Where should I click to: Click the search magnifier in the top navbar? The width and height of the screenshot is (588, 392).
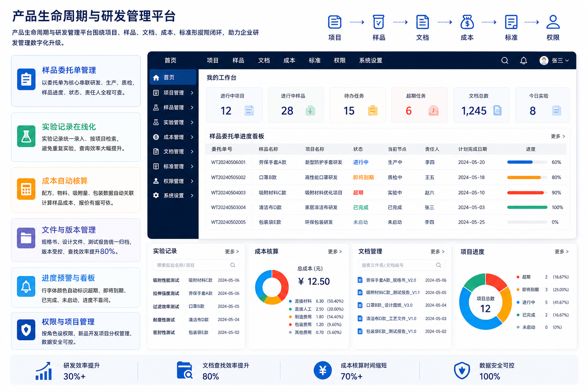tap(505, 60)
